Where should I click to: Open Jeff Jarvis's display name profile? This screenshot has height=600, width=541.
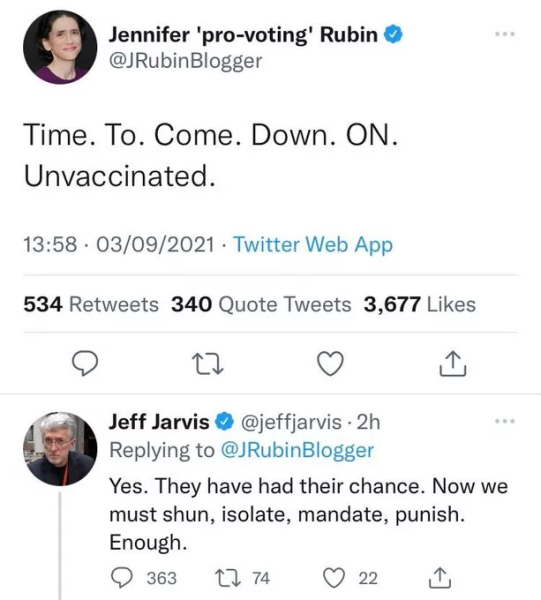(x=159, y=422)
